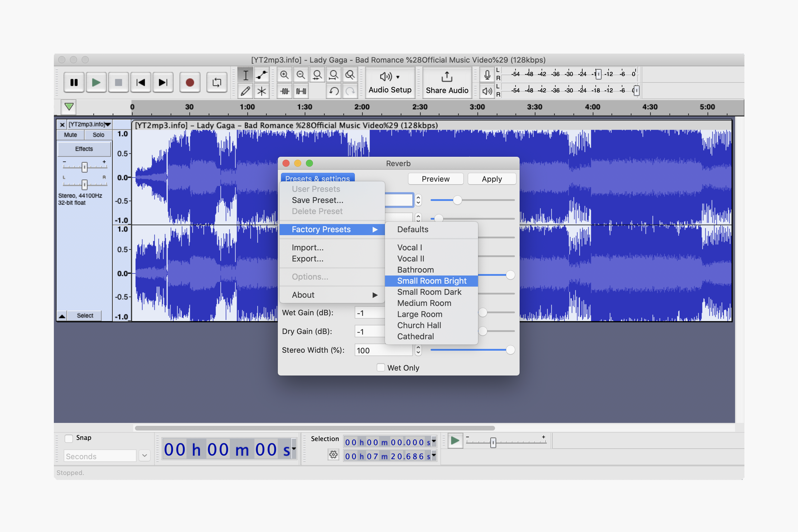
Task: Open the Seconds snap unit dropdown
Action: click(x=145, y=456)
